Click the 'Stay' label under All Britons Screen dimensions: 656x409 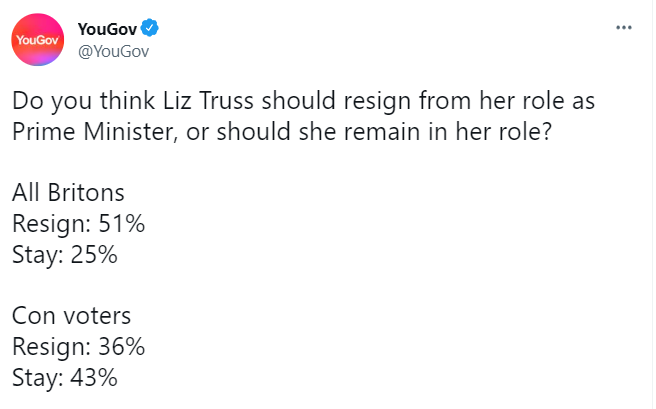click(x=35, y=255)
